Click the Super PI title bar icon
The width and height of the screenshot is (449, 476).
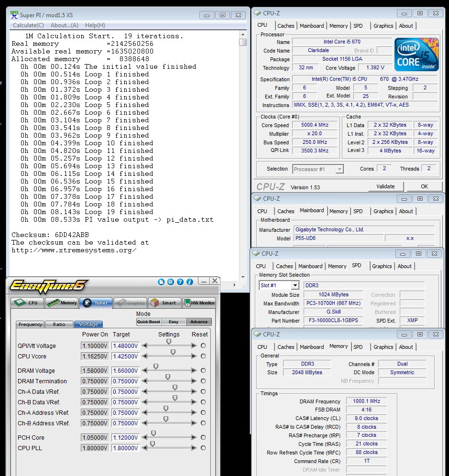(x=14, y=14)
